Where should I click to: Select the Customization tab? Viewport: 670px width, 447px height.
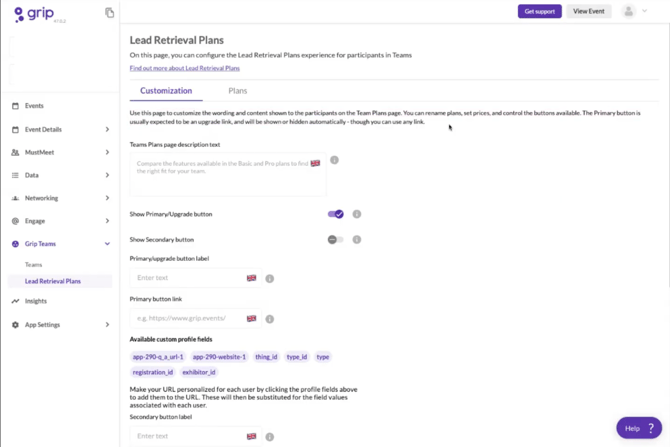click(x=166, y=91)
